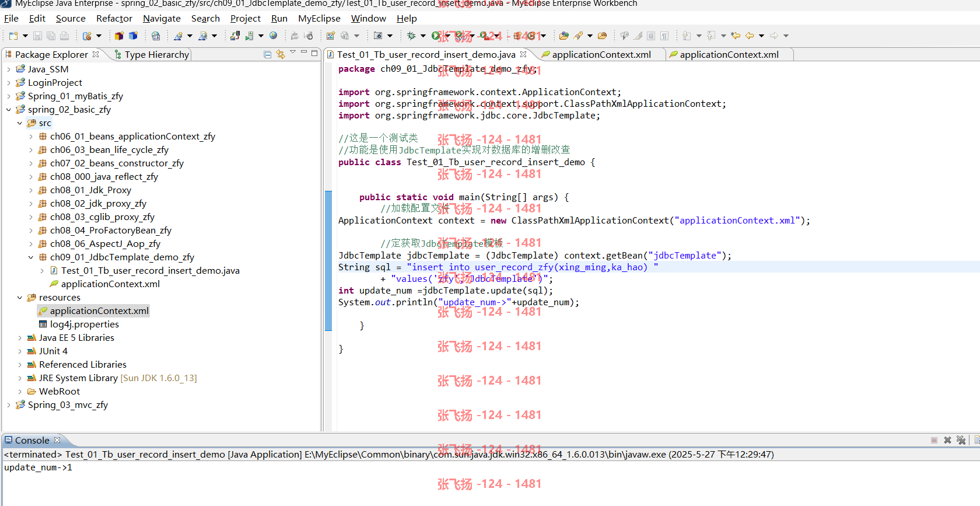The image size is (980, 506).
Task: Select log4j.properties in Package Explorer
Action: point(84,324)
